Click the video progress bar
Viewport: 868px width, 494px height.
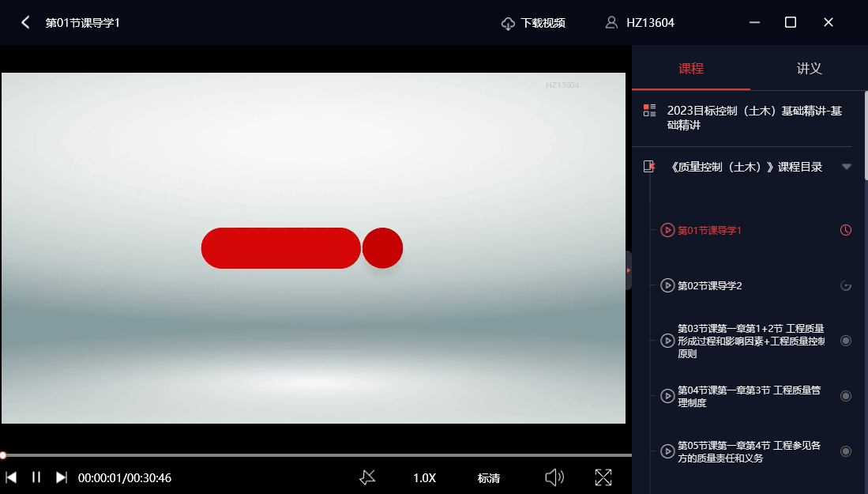tap(316, 455)
